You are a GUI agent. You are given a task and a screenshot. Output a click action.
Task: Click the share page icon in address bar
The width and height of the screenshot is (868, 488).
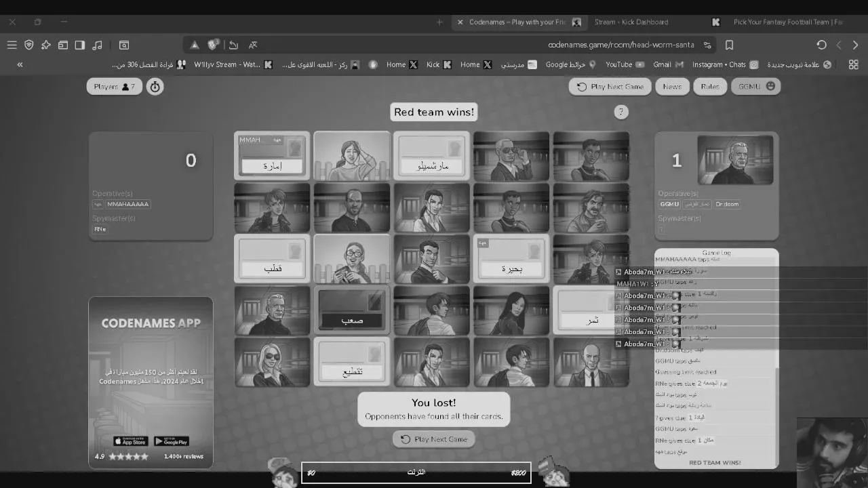click(x=233, y=45)
